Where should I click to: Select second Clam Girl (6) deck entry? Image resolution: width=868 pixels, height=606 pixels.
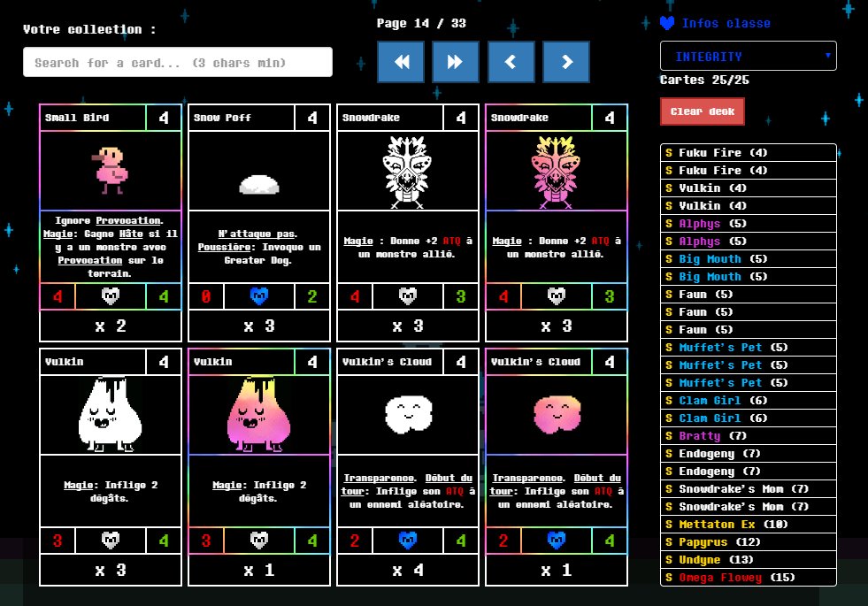click(748, 418)
